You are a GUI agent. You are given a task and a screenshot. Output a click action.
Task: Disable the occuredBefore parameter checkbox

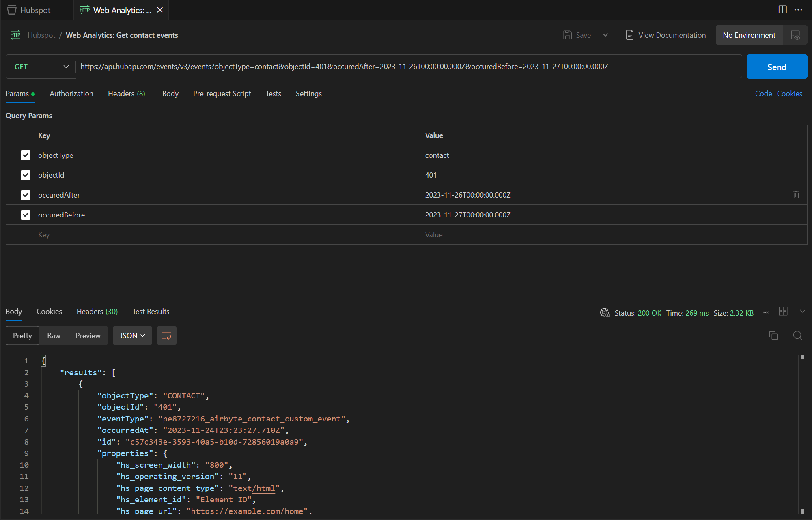pos(26,215)
